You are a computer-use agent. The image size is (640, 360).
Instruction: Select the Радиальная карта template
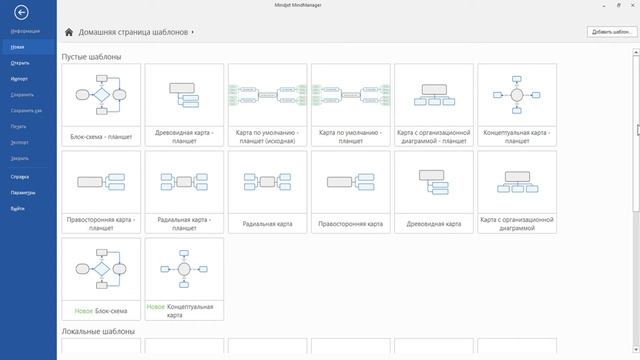[x=267, y=192]
